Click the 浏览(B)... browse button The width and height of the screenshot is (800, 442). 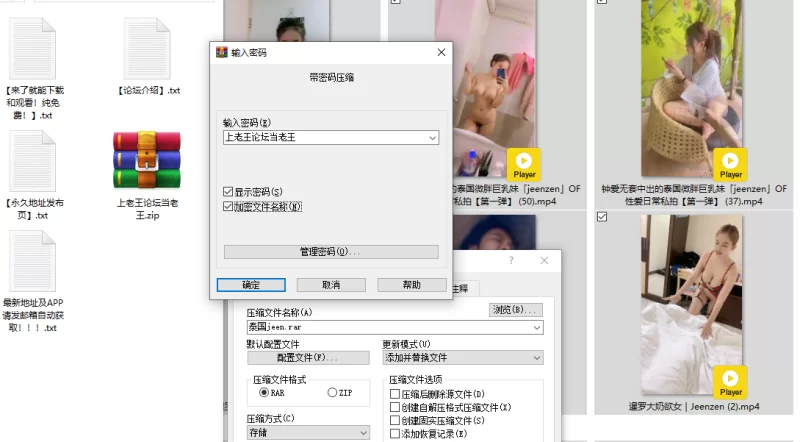point(516,310)
